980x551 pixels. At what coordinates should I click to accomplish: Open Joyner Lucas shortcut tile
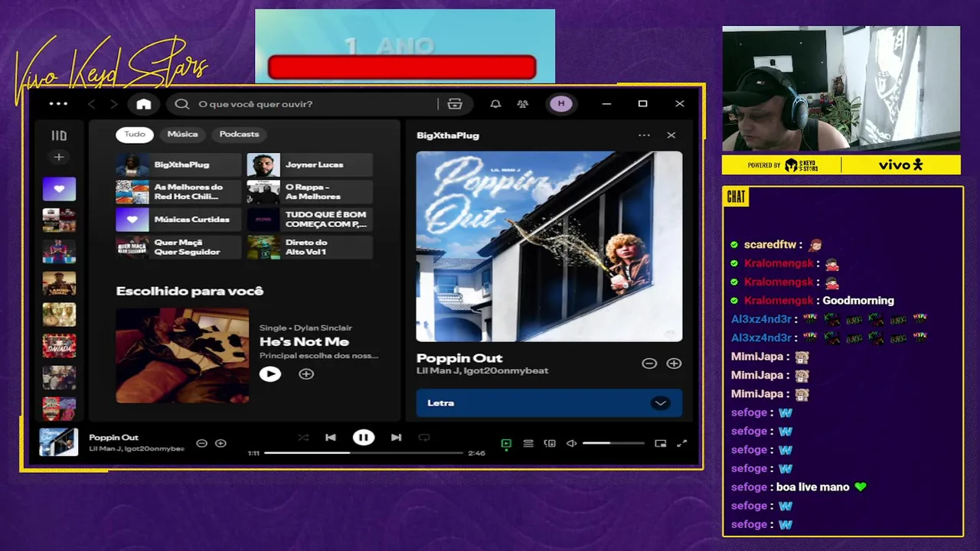tap(309, 165)
